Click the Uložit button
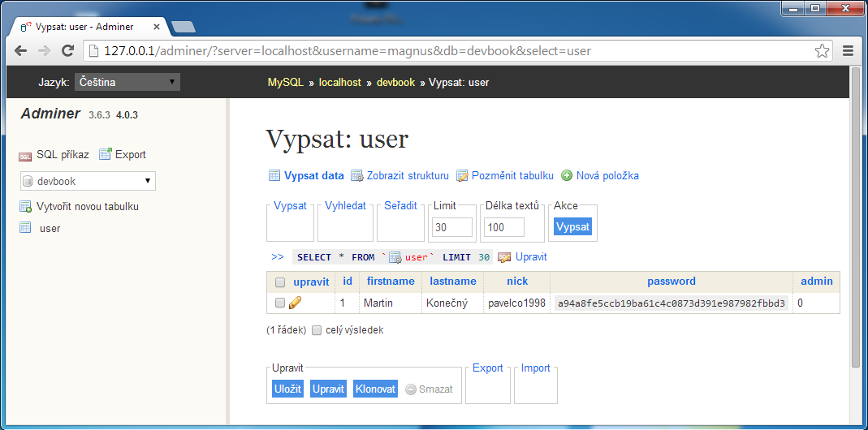 click(x=288, y=389)
